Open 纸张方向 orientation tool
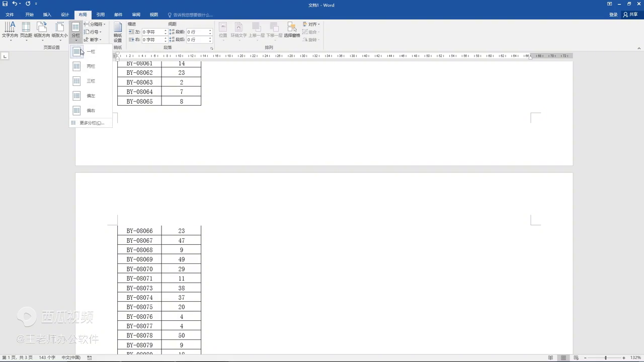Viewport: 644px width, 362px height. coord(42,31)
